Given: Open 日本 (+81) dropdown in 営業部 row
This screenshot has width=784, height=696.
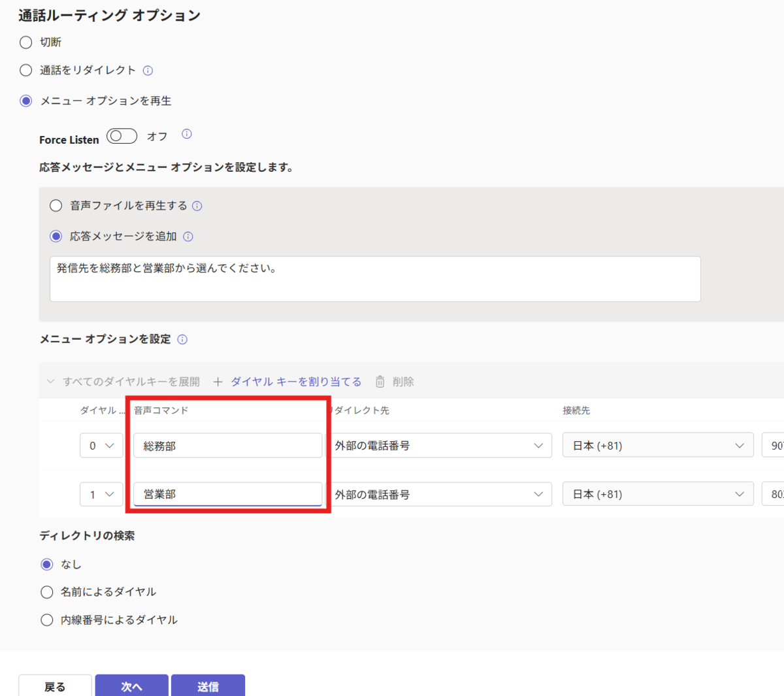Looking at the screenshot, I should click(x=658, y=495).
